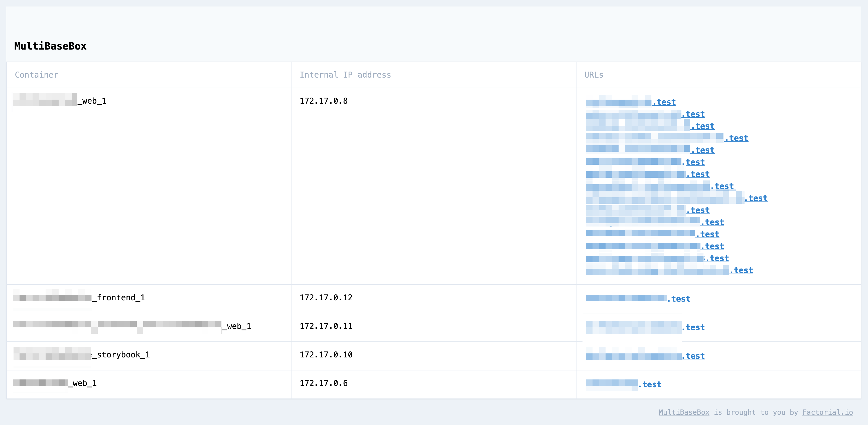Click the Container column header

pos(36,75)
